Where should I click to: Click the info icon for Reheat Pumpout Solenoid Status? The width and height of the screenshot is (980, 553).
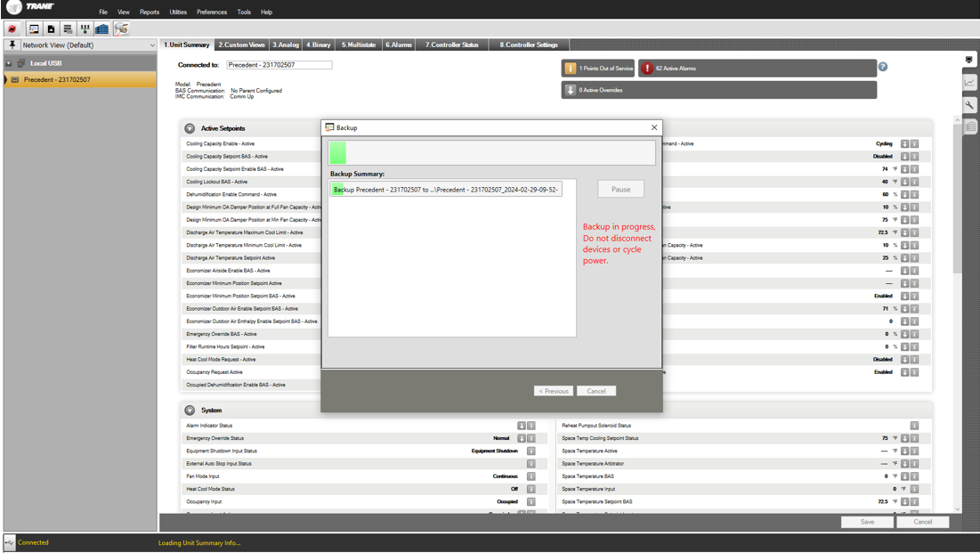click(914, 426)
